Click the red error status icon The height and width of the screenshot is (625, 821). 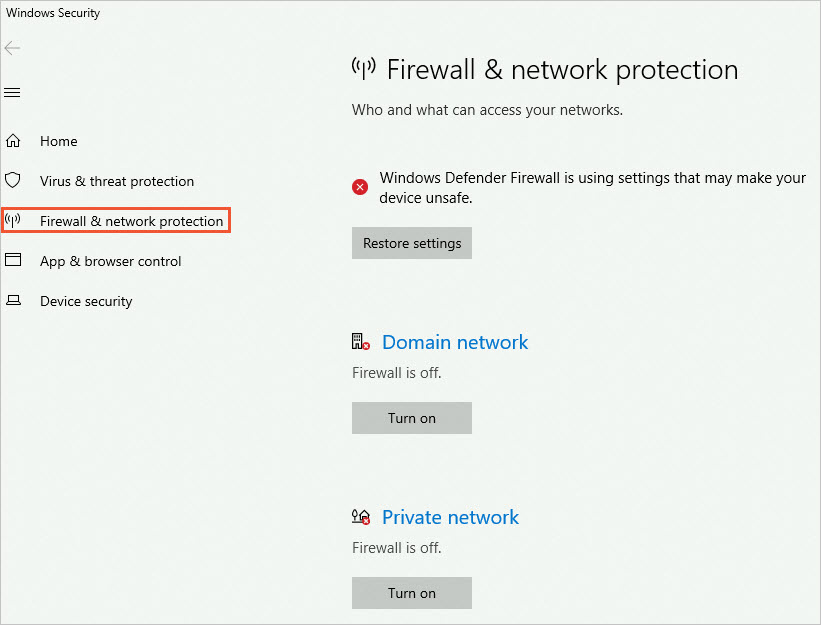point(359,186)
